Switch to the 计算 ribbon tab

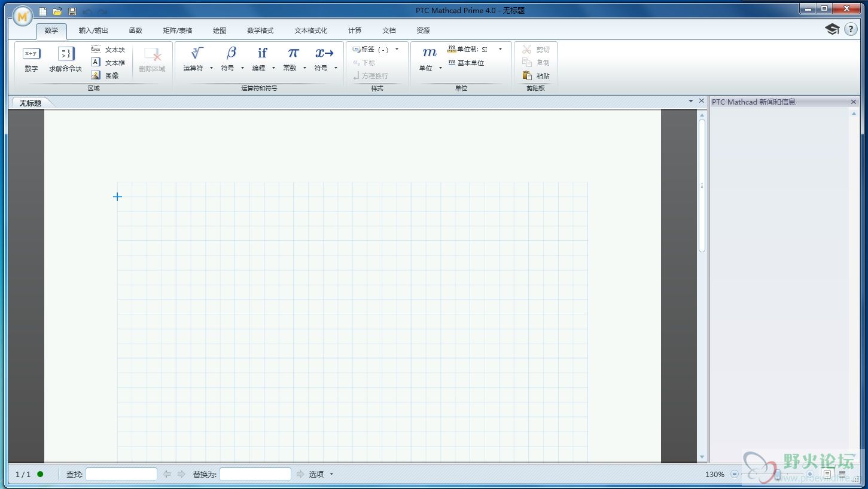click(x=355, y=30)
